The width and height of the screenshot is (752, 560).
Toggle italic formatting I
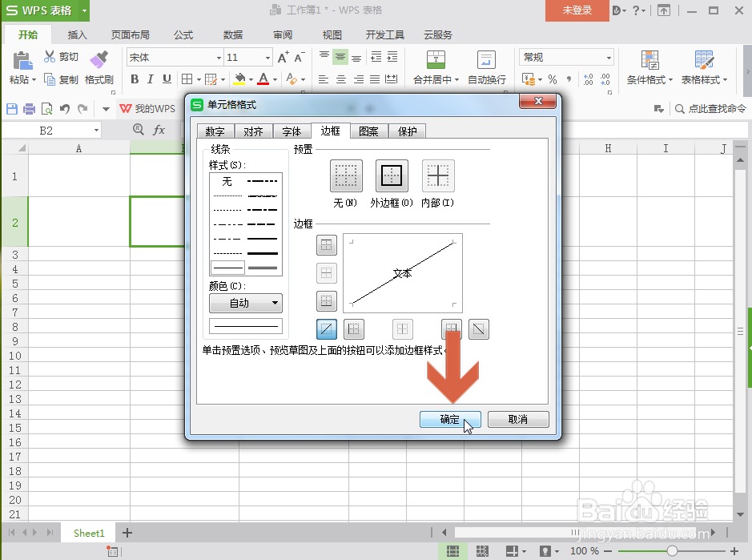(150, 79)
